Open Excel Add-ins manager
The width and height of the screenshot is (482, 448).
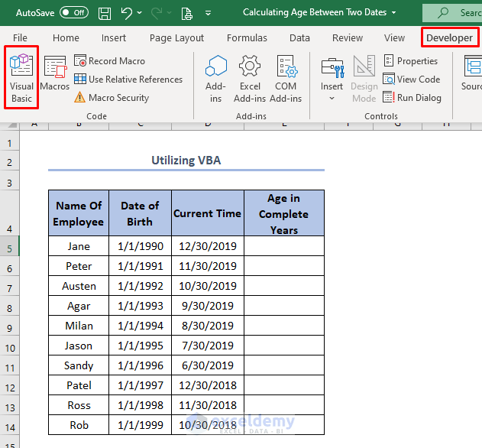[x=250, y=79]
